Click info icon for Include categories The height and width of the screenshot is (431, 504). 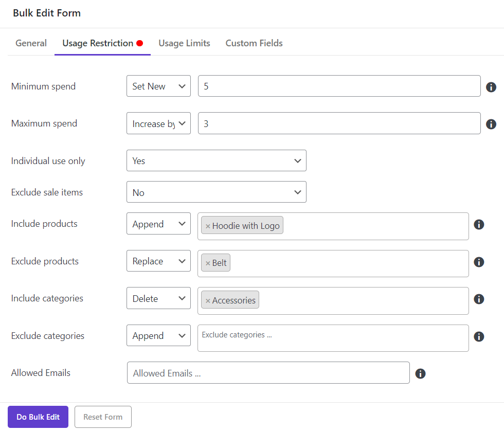(x=479, y=299)
